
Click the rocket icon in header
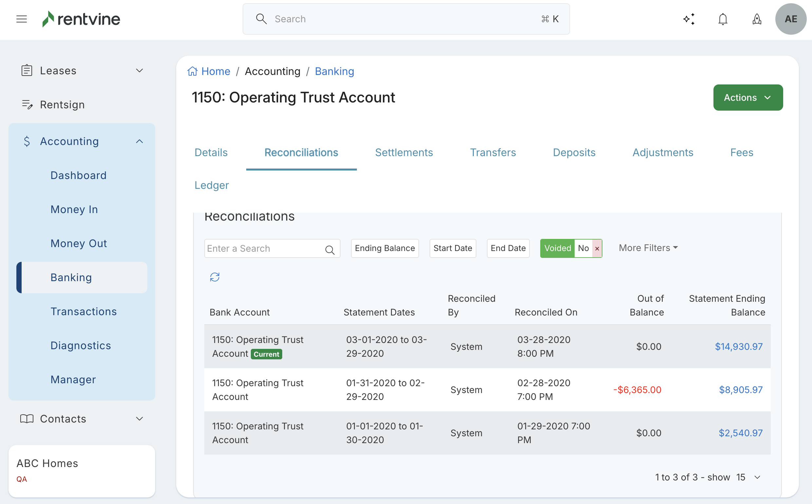[757, 19]
